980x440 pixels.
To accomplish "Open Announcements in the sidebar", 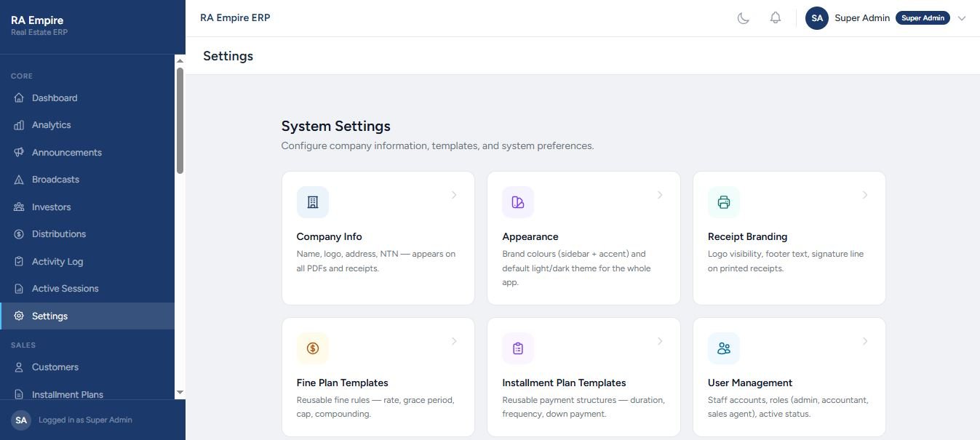I will (x=87, y=153).
